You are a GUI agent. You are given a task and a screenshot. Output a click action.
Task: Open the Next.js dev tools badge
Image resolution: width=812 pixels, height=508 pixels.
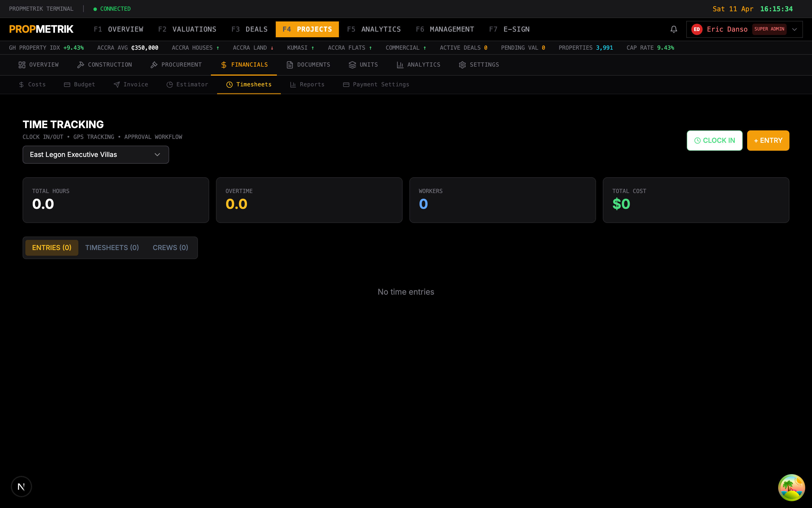coord(21,486)
